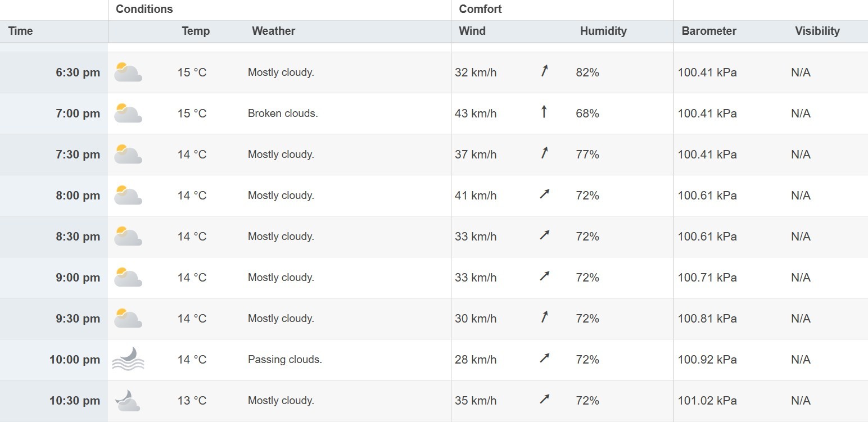Click the 6:30 pm mostly cloudy weather icon
The width and height of the screenshot is (868, 422).
point(128,72)
